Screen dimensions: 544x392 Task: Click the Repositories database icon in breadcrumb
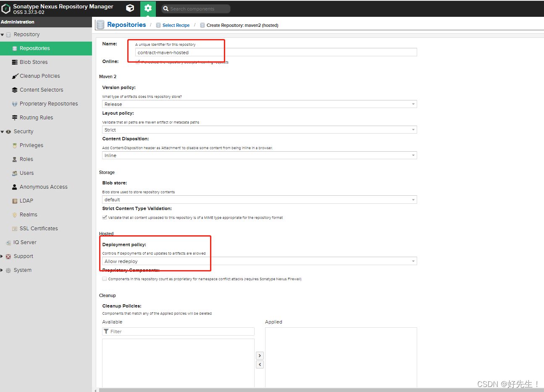point(100,25)
